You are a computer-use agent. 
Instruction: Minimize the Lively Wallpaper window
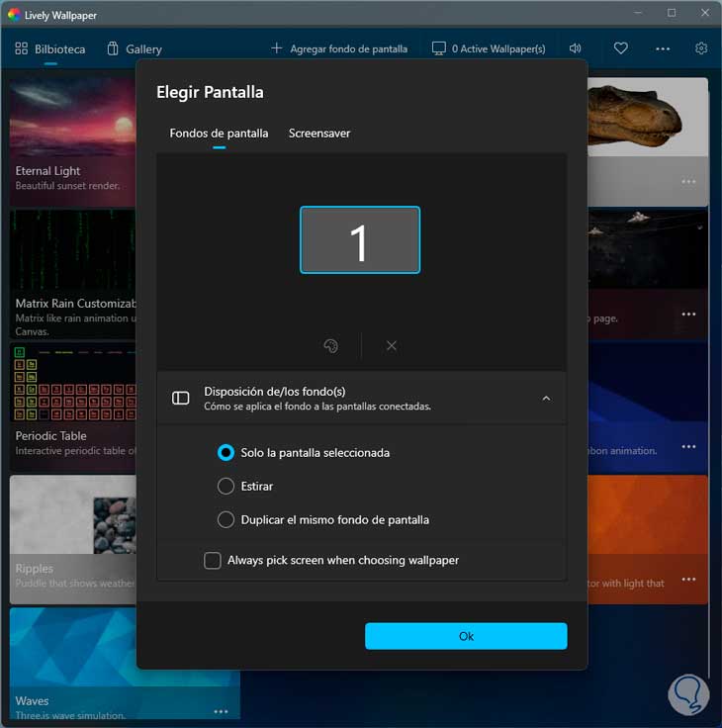coord(638,13)
